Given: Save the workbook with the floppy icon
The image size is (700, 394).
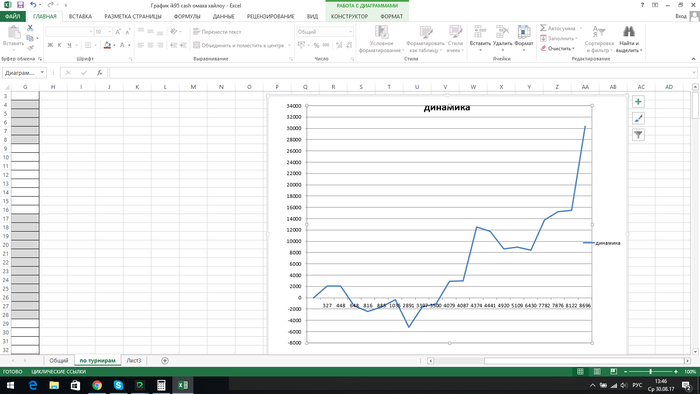Looking at the screenshot, I should (21, 5).
